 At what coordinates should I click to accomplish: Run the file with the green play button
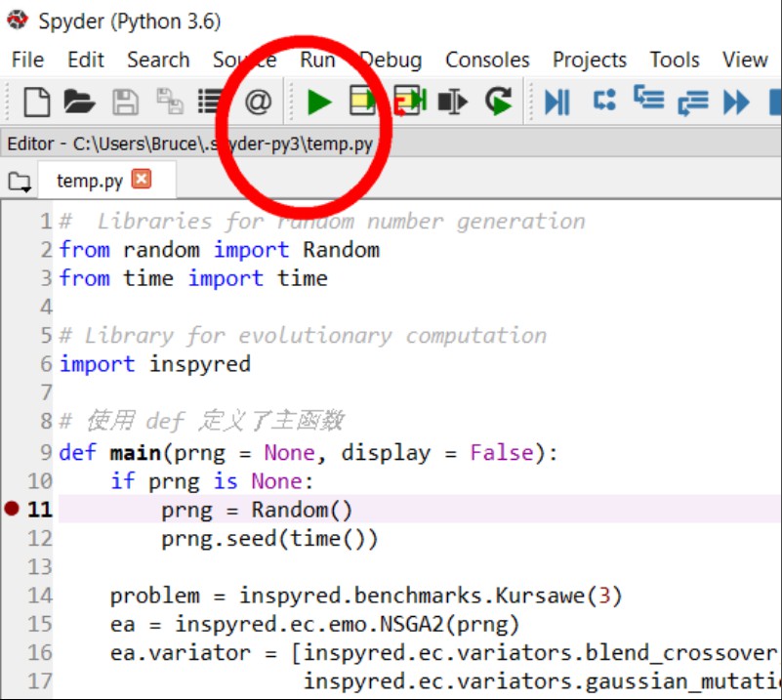pos(319,103)
